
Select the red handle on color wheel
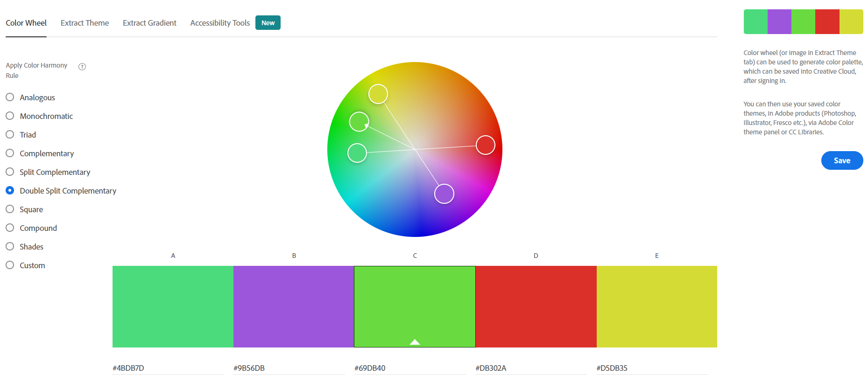(485, 145)
